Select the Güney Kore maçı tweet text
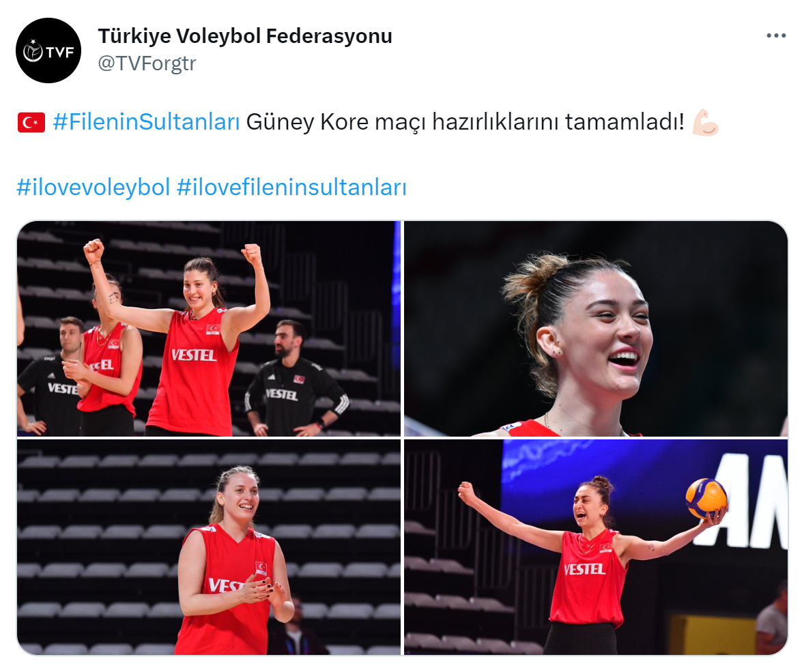This screenshot has height=672, width=802. (465, 122)
